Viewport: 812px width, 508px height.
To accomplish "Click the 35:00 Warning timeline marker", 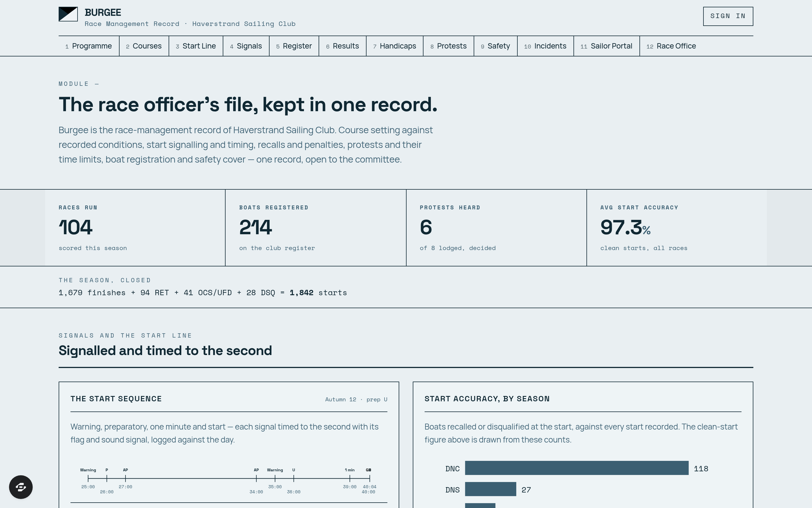I will (275, 478).
